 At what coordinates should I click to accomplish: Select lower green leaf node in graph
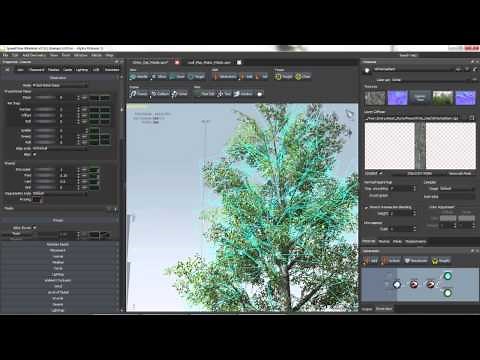tap(448, 293)
